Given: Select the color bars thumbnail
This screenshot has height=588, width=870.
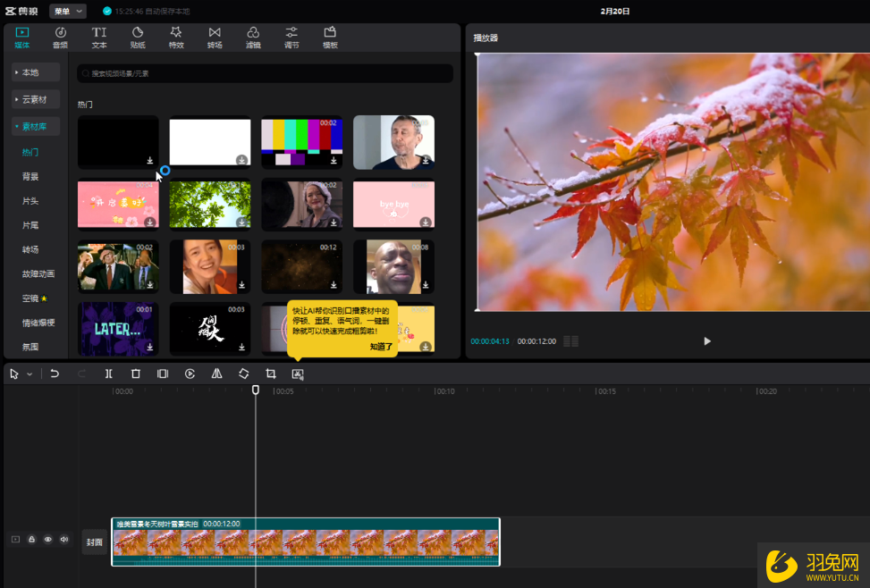Looking at the screenshot, I should pos(302,142).
